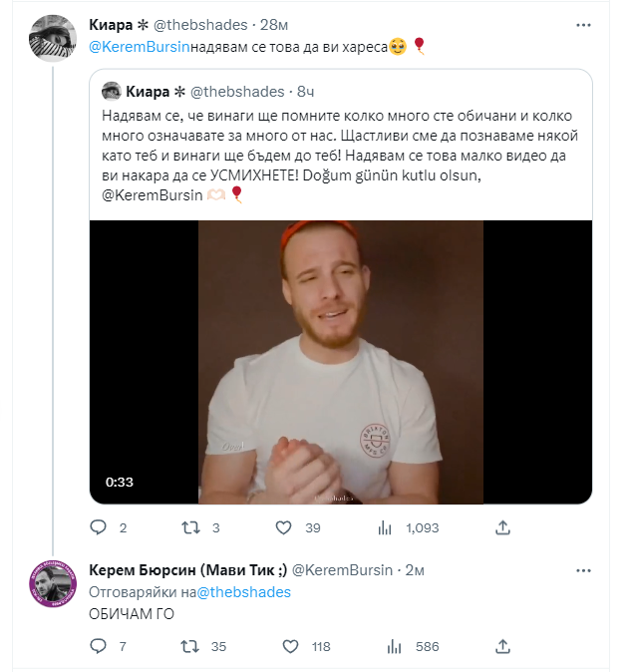
Task: Open @thebshades link in reply line
Action: point(244,592)
